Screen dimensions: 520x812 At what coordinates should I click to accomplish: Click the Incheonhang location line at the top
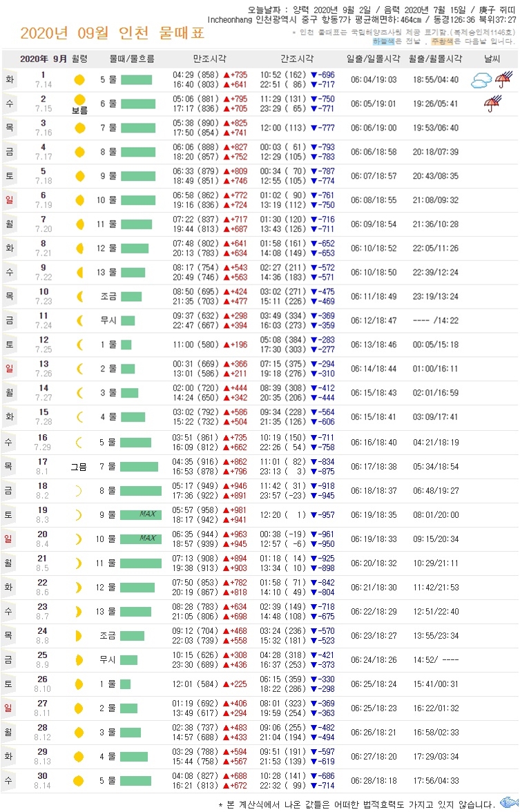(x=362, y=19)
